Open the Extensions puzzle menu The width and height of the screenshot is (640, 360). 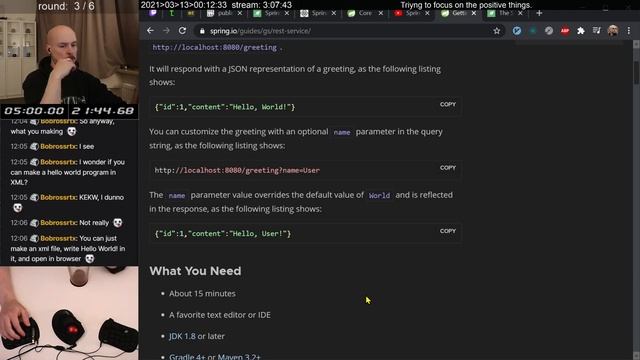(581, 31)
